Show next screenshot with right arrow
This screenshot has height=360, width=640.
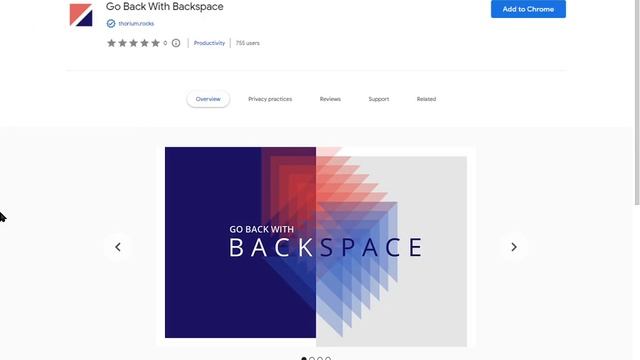coord(514,247)
